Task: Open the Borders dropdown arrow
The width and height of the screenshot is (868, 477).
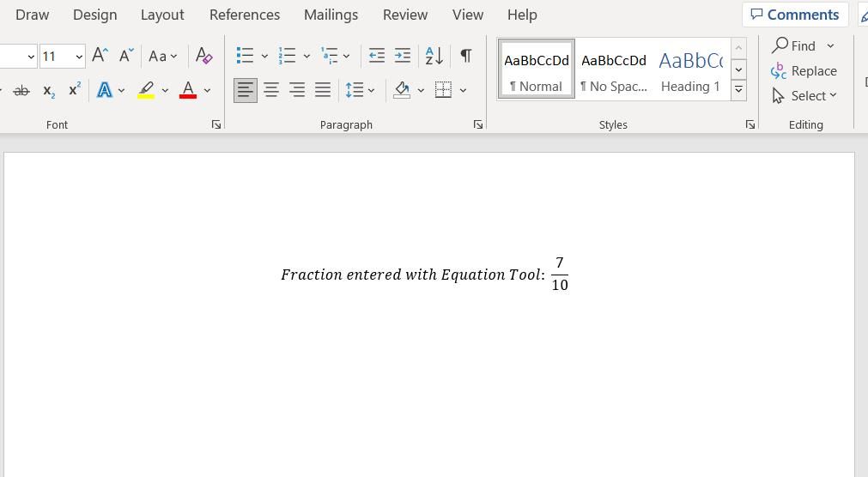Action: pyautogui.click(x=464, y=90)
